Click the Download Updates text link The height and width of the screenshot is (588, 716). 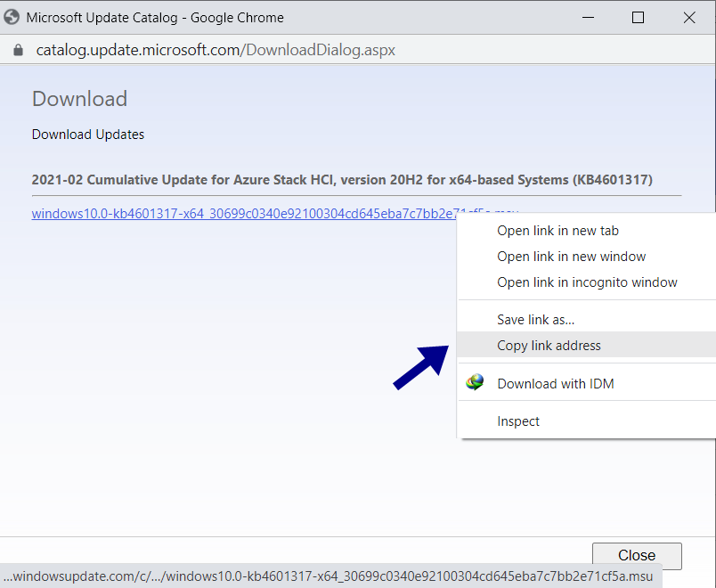pos(87,134)
